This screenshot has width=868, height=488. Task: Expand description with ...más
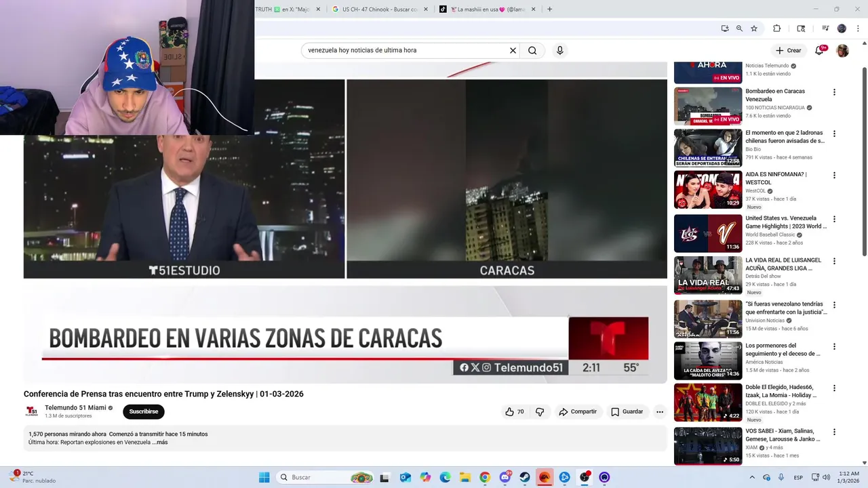[159, 442]
